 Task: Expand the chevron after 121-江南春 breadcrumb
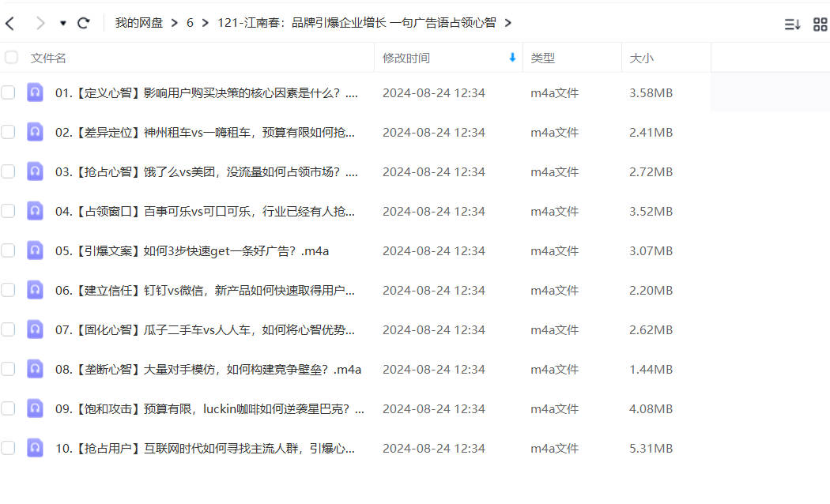coord(508,23)
